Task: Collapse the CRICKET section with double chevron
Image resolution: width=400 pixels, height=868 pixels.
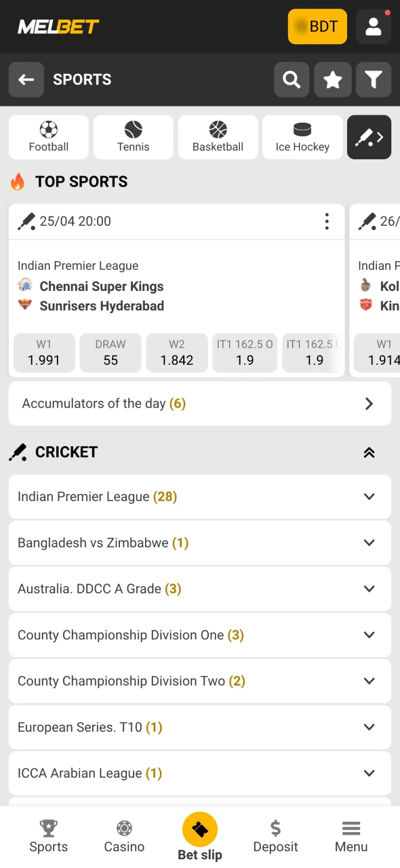Action: point(369,452)
